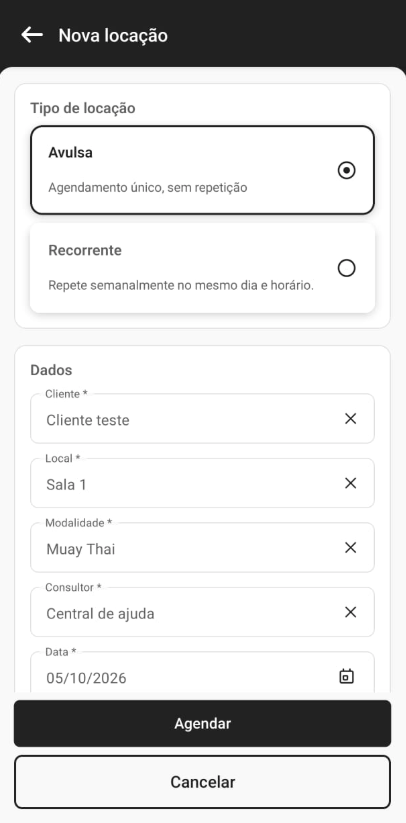Select the Recorrente radio button
This screenshot has width=406, height=823.
pos(346,268)
